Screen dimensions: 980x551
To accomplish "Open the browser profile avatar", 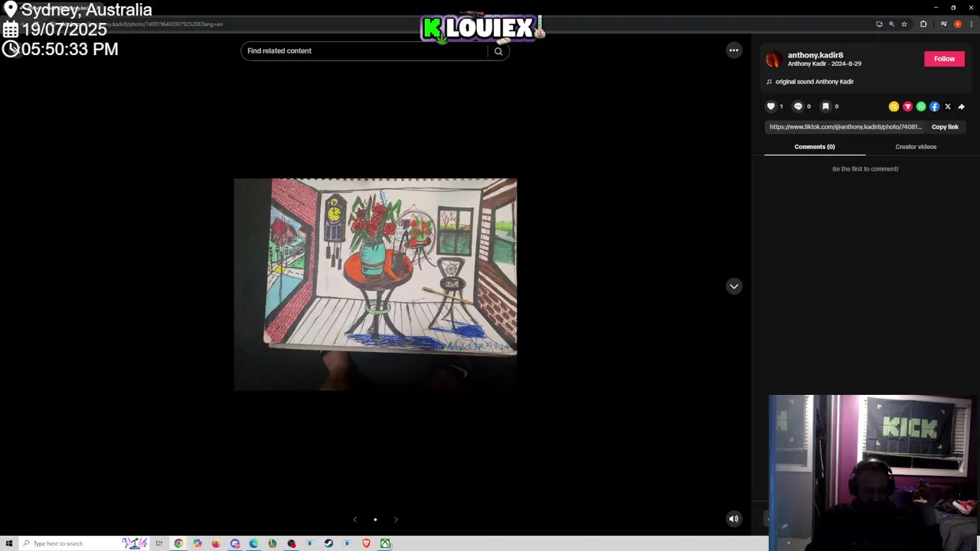I will [958, 24].
